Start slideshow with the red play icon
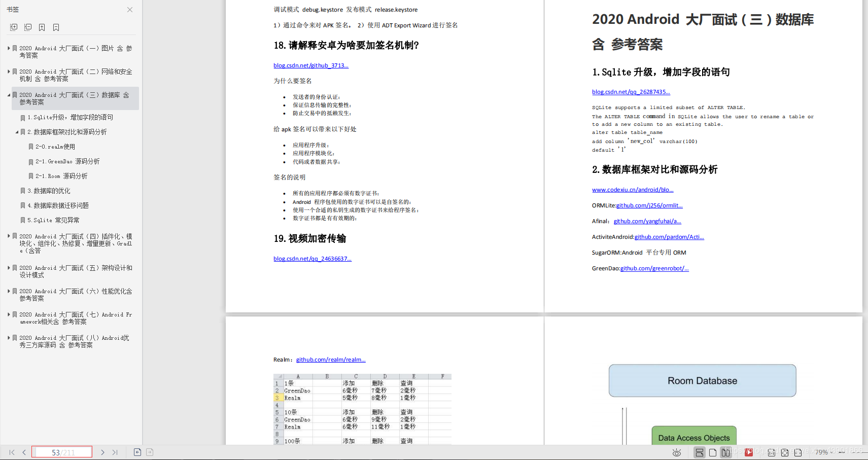Screen dimensions: 868x460 click(x=748, y=452)
